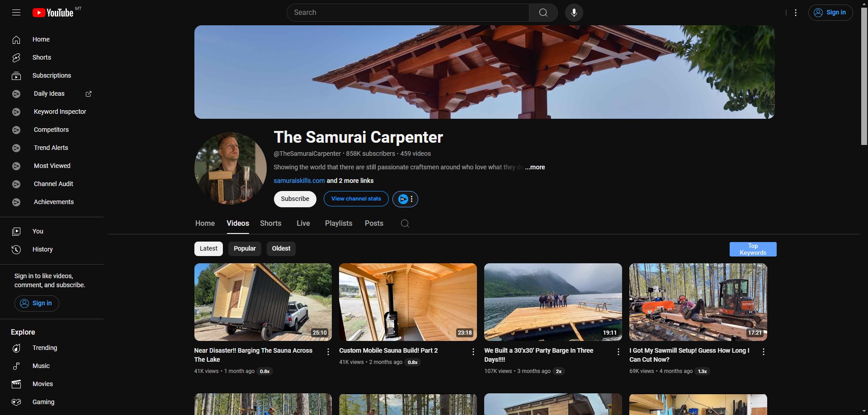
Task: Open options menu for Sawmill Setup video
Action: point(763,352)
